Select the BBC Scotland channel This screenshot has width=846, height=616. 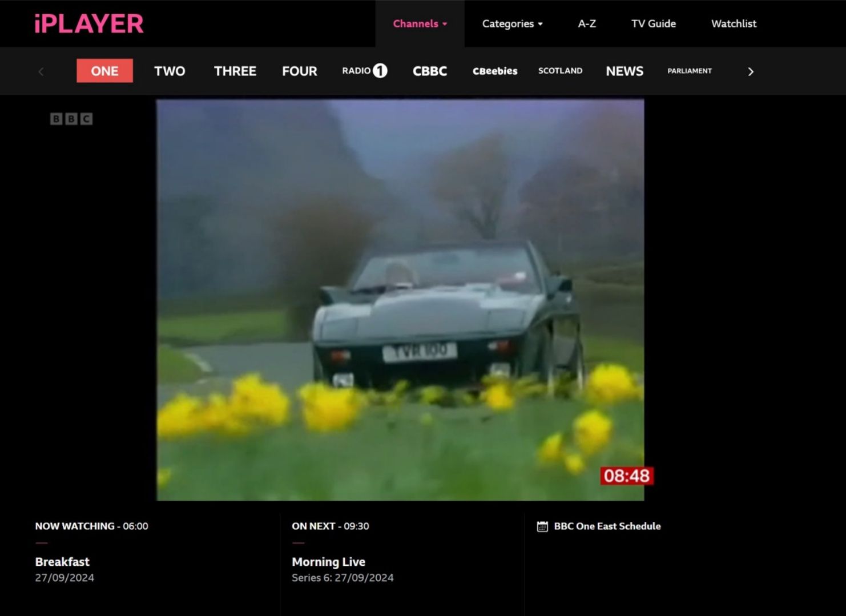point(560,71)
